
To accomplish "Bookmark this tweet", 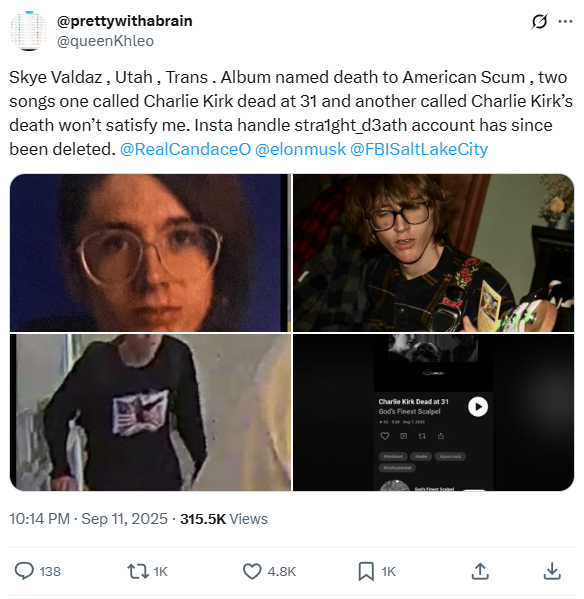I will [x=366, y=571].
